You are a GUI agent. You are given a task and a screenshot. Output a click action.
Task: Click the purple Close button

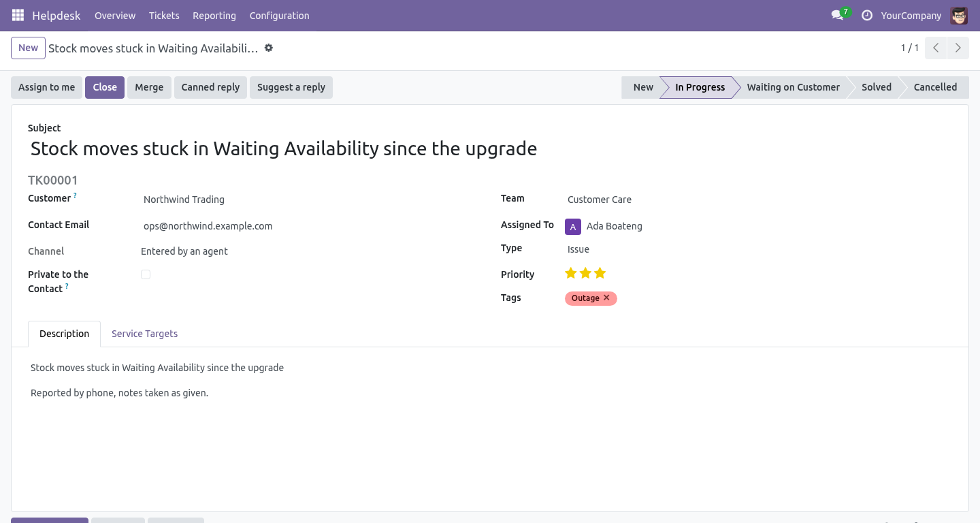point(105,87)
